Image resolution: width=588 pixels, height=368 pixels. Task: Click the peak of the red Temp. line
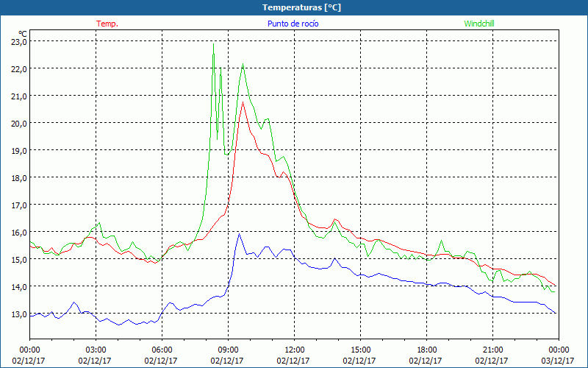[243, 102]
